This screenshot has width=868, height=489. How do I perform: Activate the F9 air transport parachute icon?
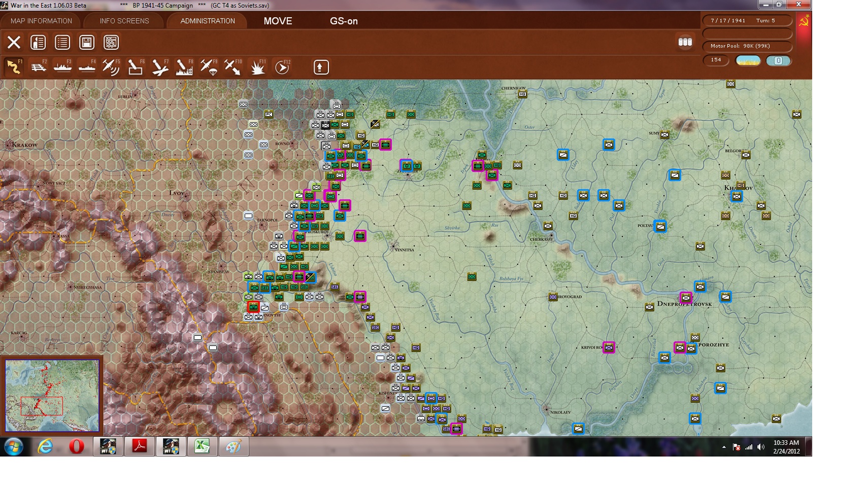209,67
